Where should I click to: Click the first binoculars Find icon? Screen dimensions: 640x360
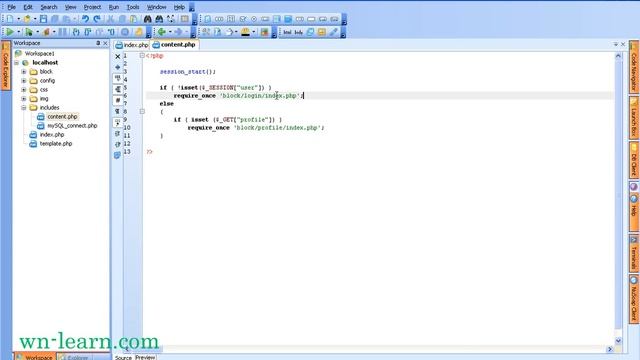147,19
